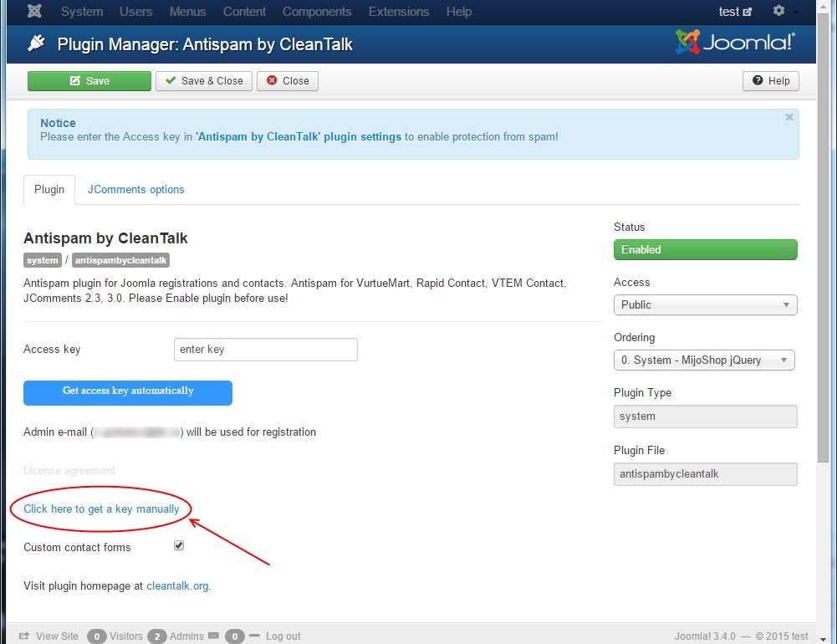
Task: Click in the Access key input field
Action: click(265, 350)
